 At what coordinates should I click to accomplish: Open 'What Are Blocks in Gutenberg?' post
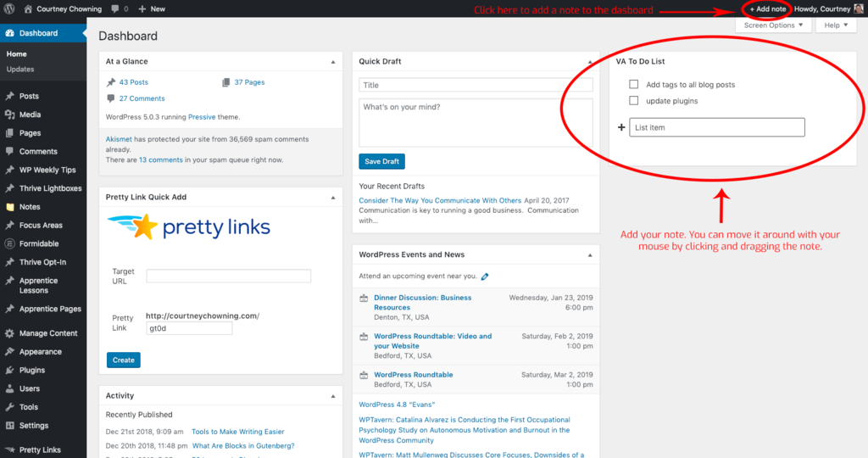pyautogui.click(x=243, y=446)
